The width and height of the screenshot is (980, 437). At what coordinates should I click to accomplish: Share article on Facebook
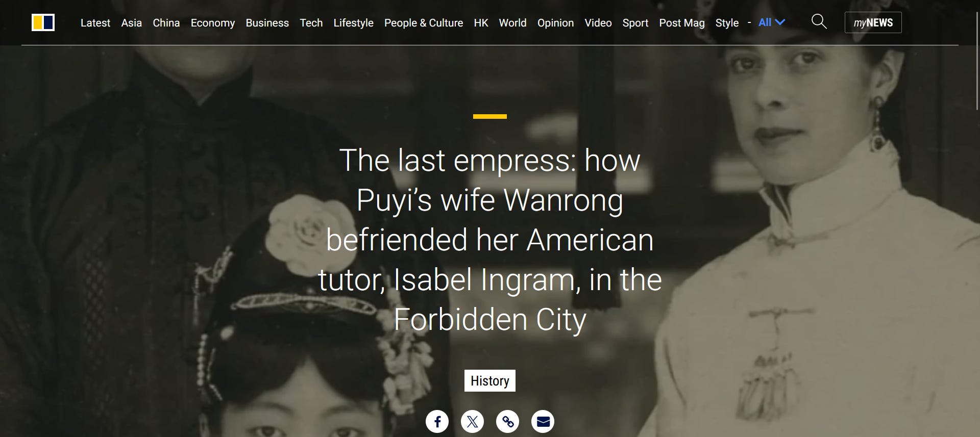437,421
